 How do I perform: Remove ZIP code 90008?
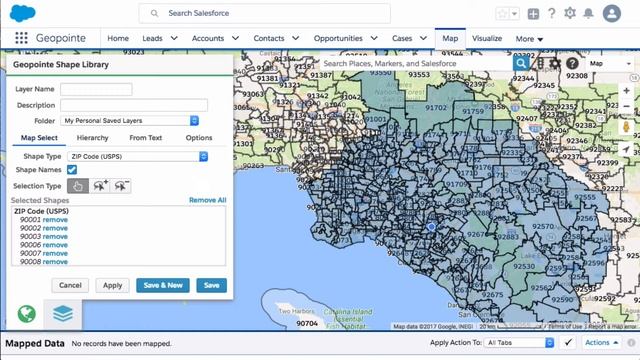coord(55,262)
